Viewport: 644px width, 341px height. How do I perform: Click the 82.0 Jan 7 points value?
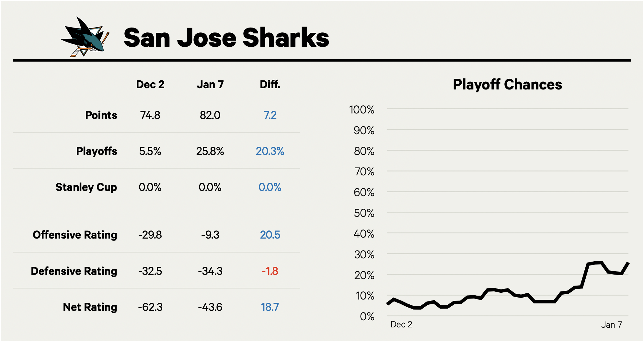click(210, 115)
